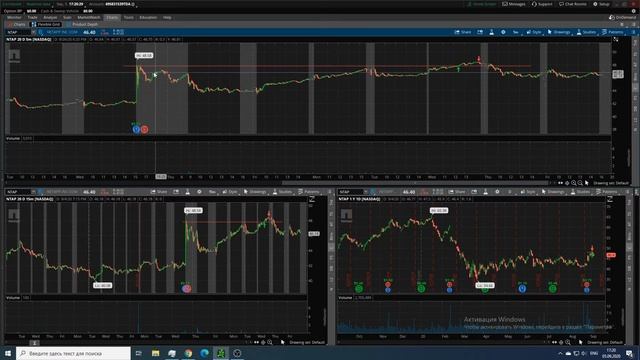Click the Windows taskbar search box
This screenshot has width=640, height=360.
(x=73, y=353)
